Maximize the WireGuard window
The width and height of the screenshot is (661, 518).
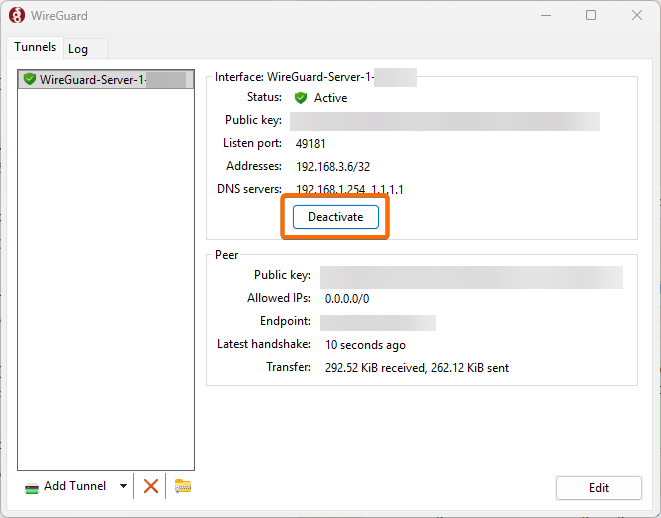click(591, 16)
